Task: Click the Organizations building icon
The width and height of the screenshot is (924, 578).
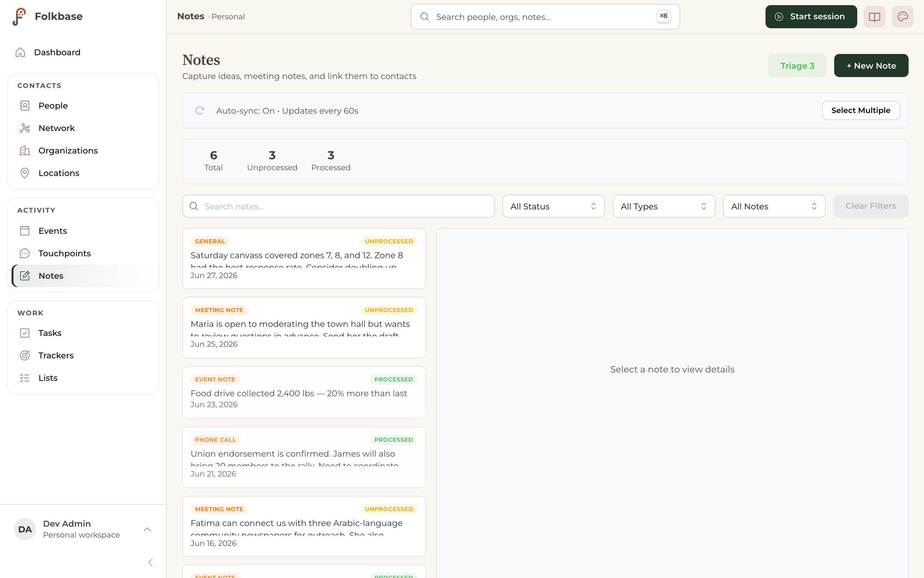Action: [x=25, y=151]
